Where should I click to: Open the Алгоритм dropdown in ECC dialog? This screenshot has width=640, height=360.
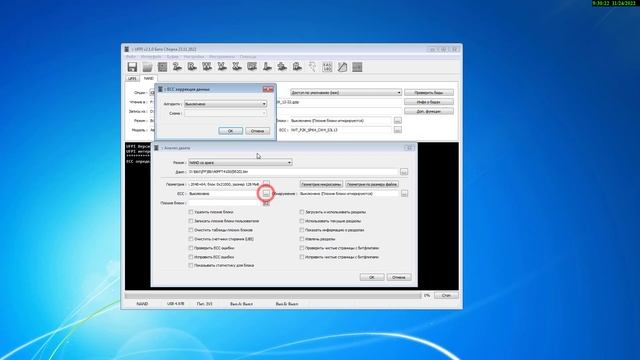click(225, 104)
